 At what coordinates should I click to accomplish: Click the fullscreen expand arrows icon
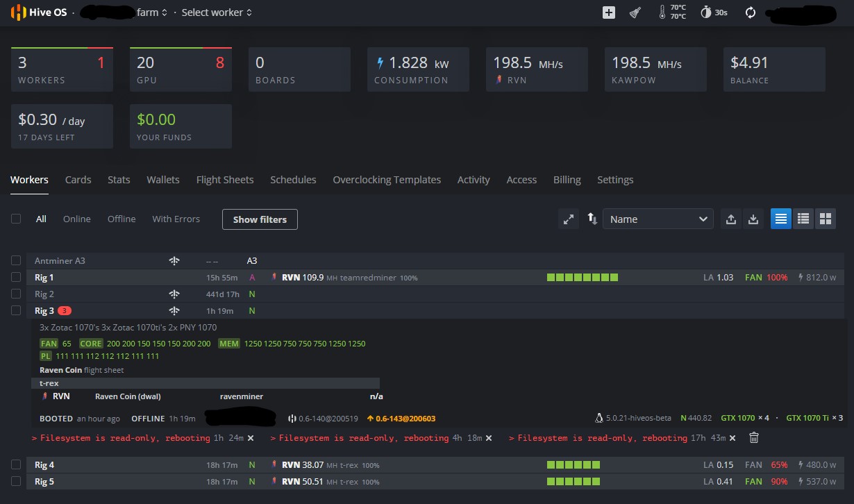click(569, 218)
